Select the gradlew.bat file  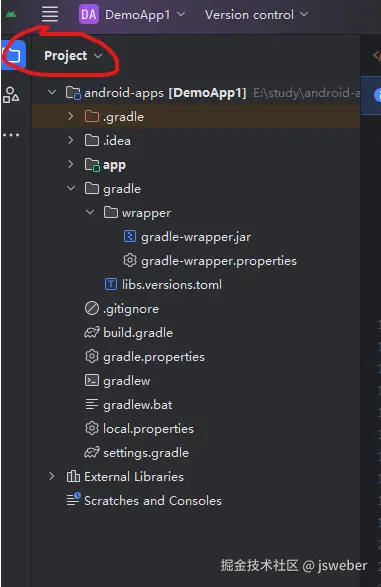point(196,404)
